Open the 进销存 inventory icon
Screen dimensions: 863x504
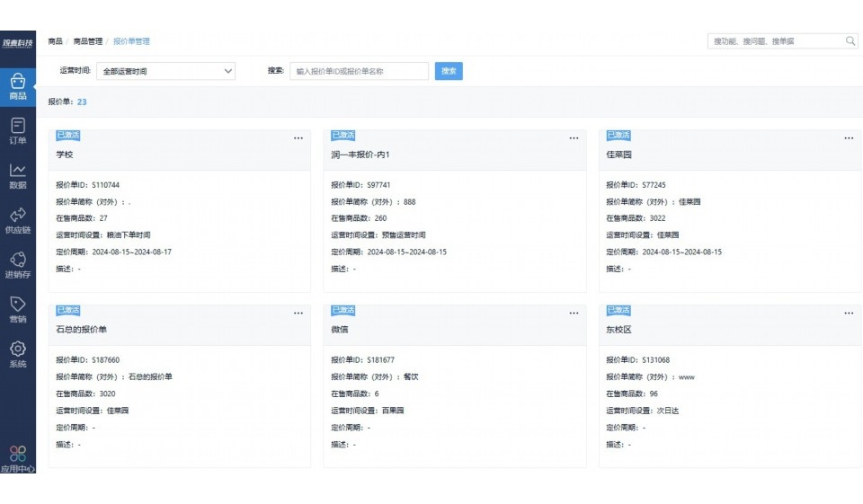(18, 260)
